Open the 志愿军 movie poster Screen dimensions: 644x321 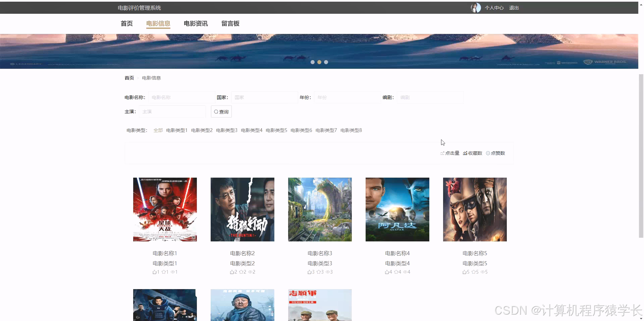click(320, 305)
